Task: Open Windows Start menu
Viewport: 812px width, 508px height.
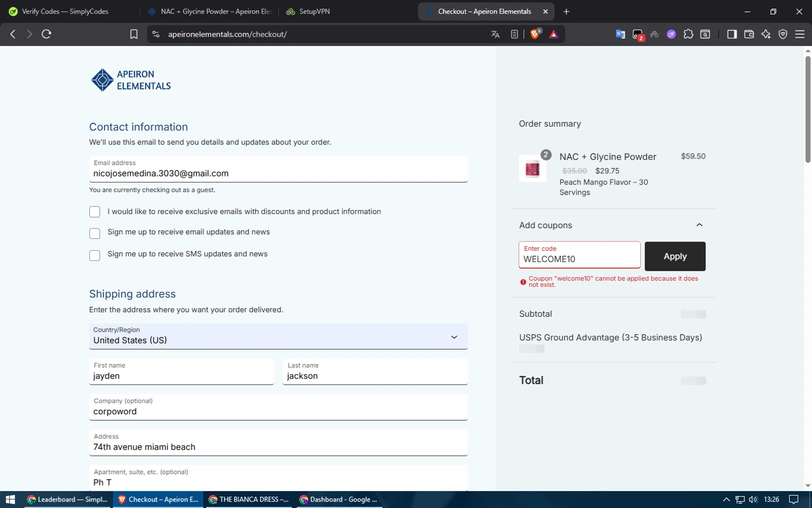Action: [x=10, y=499]
